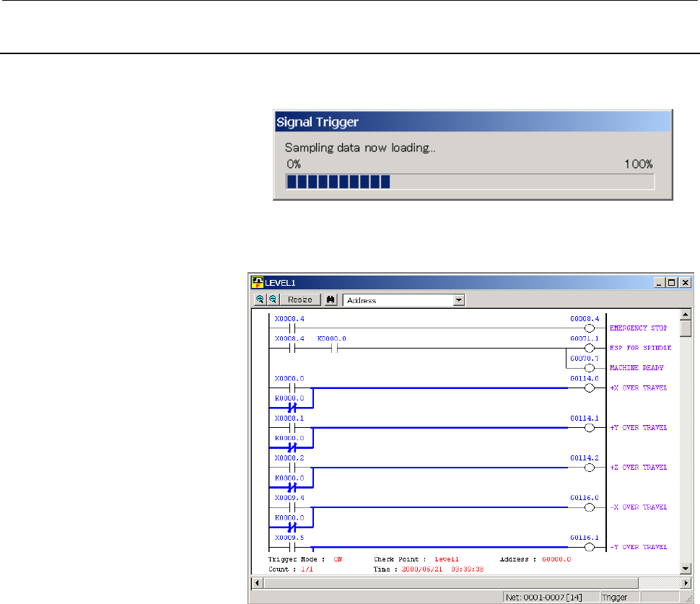
Task: Select the G0114.0 +X OVER TRAVEL coil
Action: pyautogui.click(x=589, y=388)
